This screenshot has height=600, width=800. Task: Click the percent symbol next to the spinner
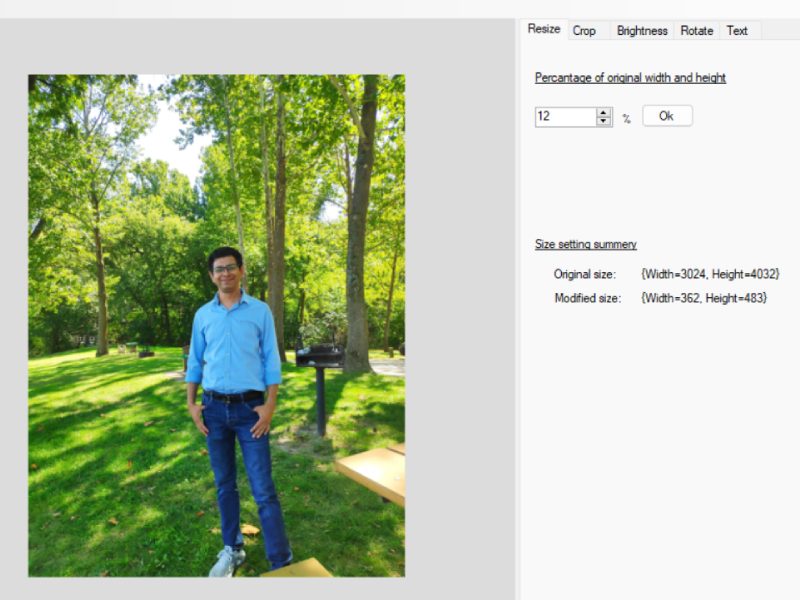click(627, 118)
